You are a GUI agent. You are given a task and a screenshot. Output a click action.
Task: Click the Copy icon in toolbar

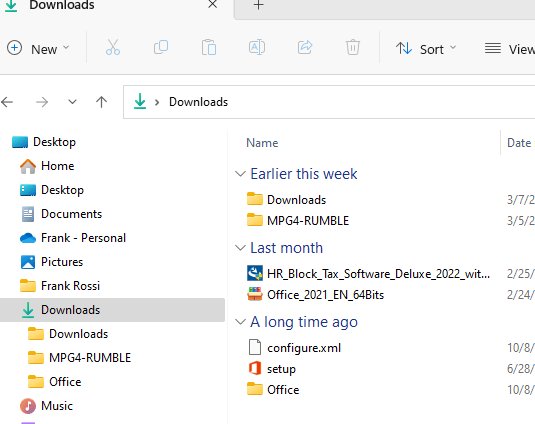click(x=161, y=47)
